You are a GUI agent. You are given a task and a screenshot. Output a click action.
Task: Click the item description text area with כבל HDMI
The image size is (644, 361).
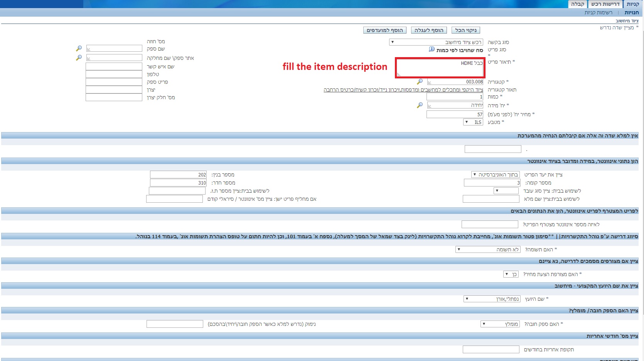click(x=440, y=68)
